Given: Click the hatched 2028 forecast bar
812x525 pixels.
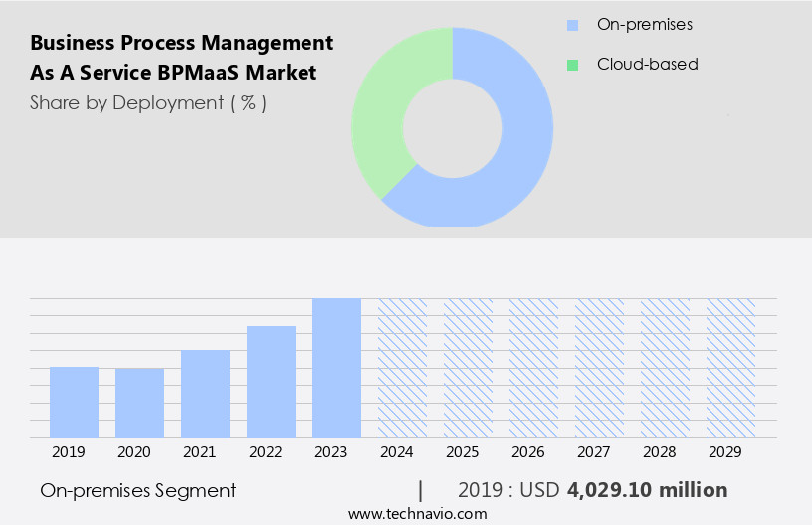Looking at the screenshot, I should [665, 368].
